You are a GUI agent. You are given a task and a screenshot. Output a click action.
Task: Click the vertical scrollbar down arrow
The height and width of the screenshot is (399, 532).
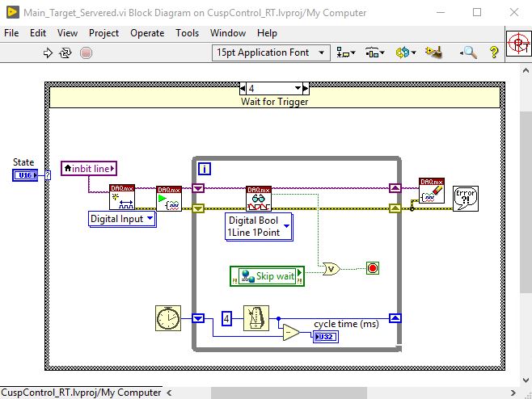tap(526, 380)
